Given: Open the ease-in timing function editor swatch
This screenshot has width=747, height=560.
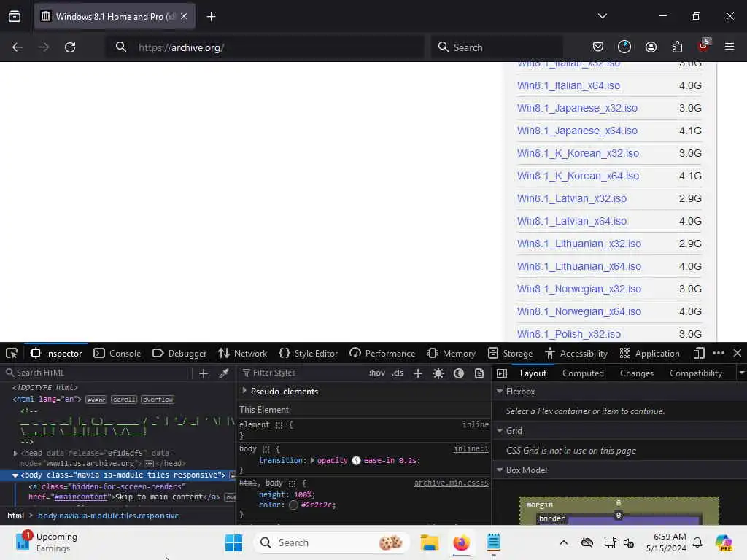Looking at the screenshot, I should point(356,461).
